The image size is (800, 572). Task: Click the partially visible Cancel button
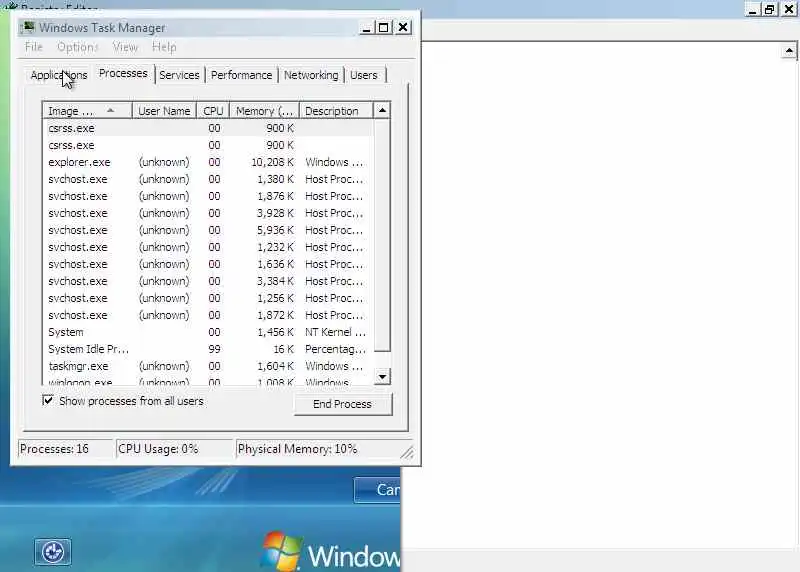point(378,490)
